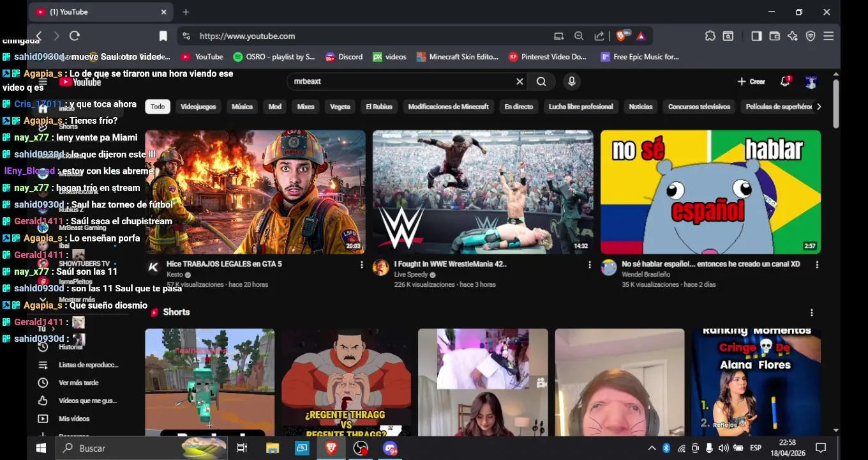Open the Brave Wallet icon

pos(775,36)
